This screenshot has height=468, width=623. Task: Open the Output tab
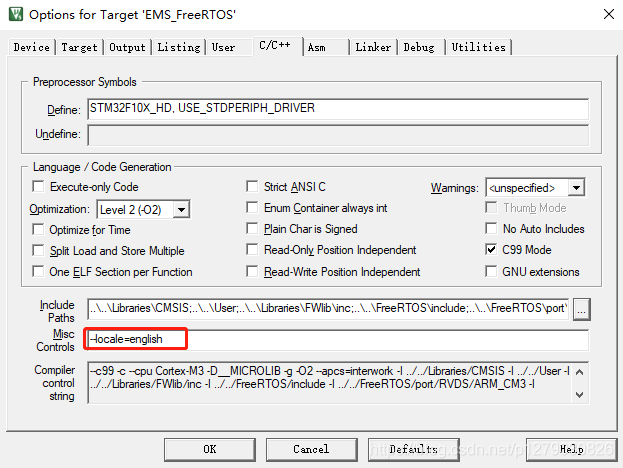click(127, 47)
